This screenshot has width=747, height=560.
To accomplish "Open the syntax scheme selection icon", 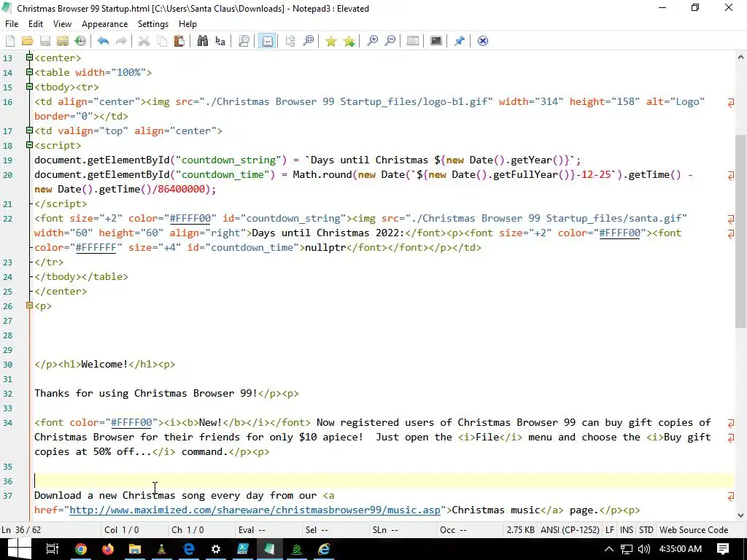I will (x=413, y=41).
